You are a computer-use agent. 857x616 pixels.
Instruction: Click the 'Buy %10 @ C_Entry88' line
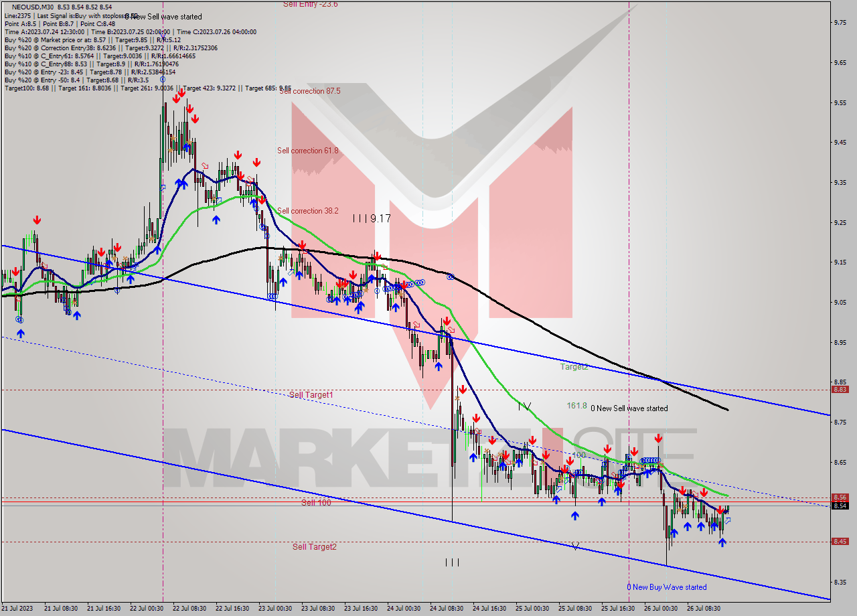tap(91, 64)
